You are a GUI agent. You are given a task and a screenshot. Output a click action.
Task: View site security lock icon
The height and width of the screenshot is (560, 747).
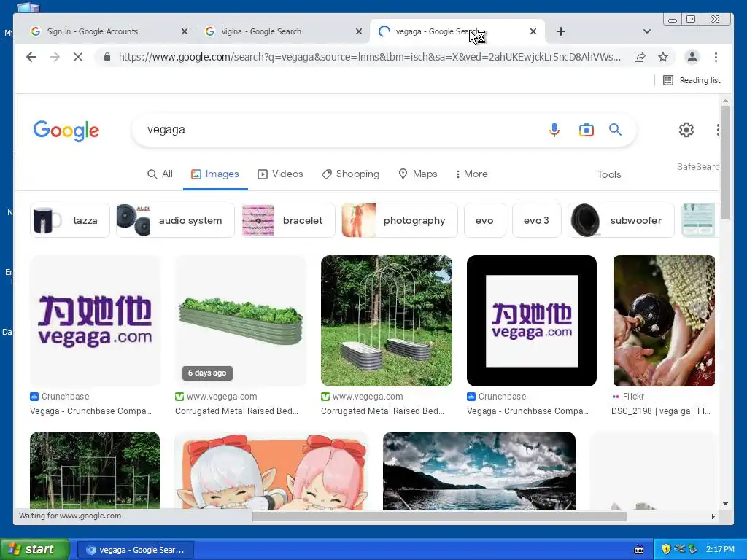[107, 57]
